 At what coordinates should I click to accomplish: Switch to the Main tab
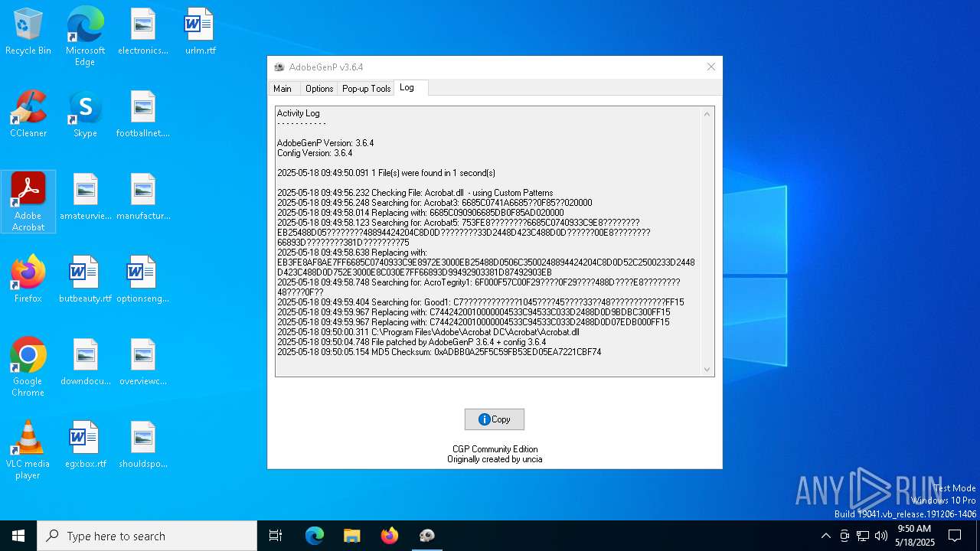283,89
